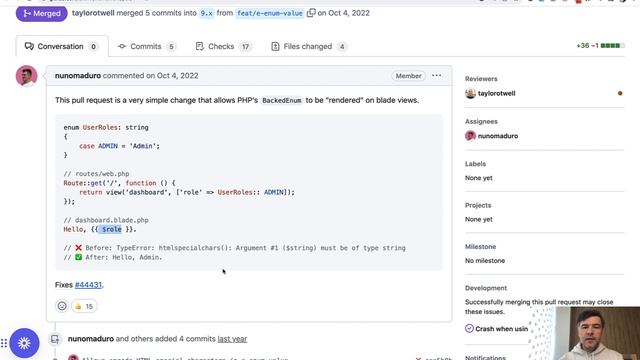The height and width of the screenshot is (360, 640).
Task: Click the Member badge on the comment
Action: point(408,76)
